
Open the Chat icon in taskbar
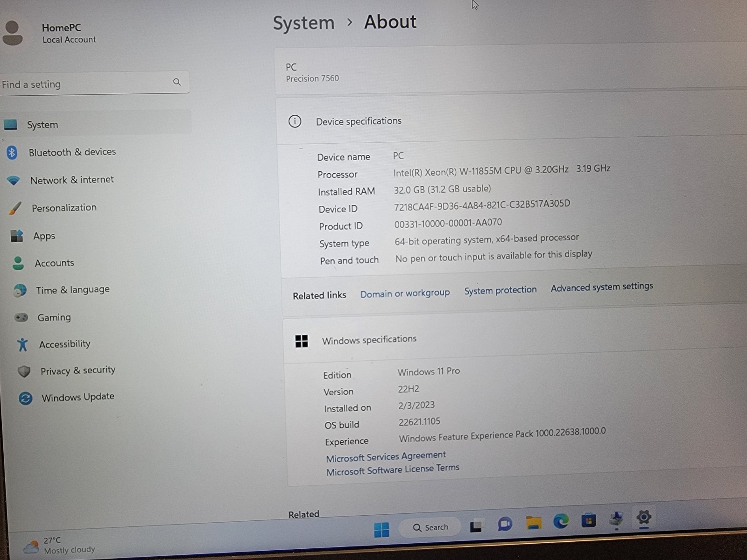(505, 524)
